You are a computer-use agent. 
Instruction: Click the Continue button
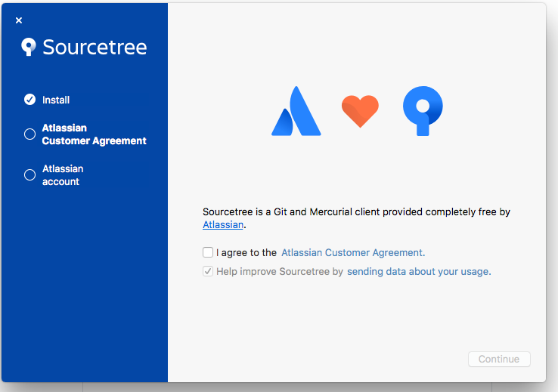[x=499, y=359]
